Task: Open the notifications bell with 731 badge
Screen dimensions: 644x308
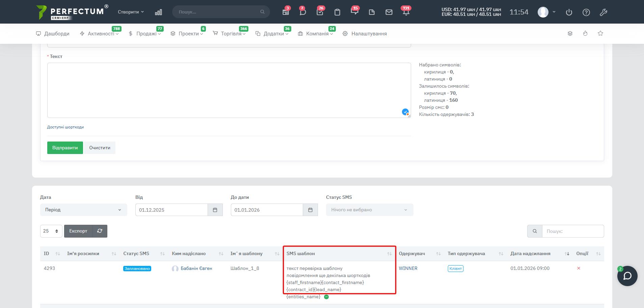Action: click(x=406, y=12)
